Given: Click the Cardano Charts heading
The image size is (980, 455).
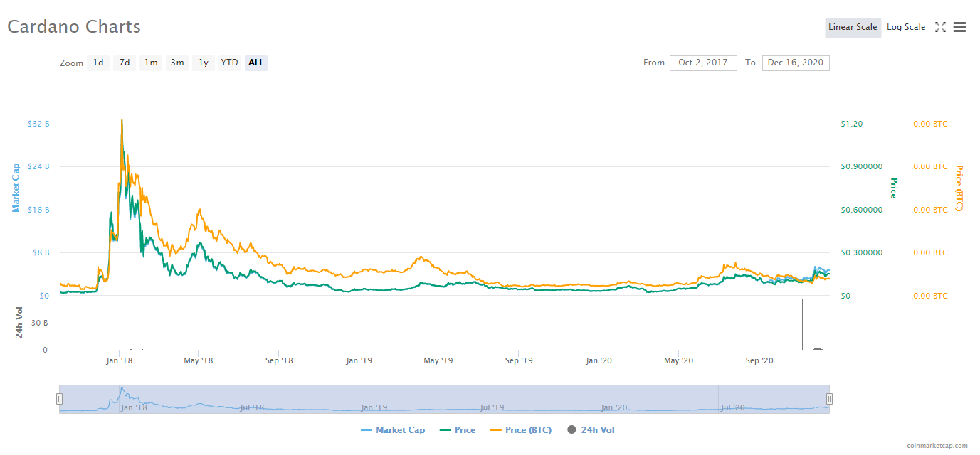Looking at the screenshot, I should (74, 27).
